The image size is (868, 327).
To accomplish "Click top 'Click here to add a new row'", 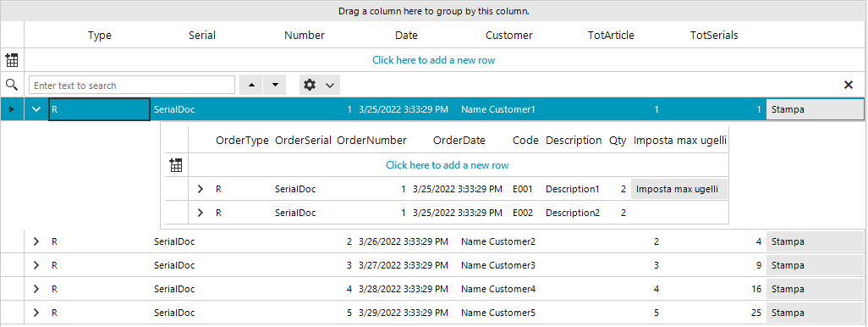I will pyautogui.click(x=433, y=60).
